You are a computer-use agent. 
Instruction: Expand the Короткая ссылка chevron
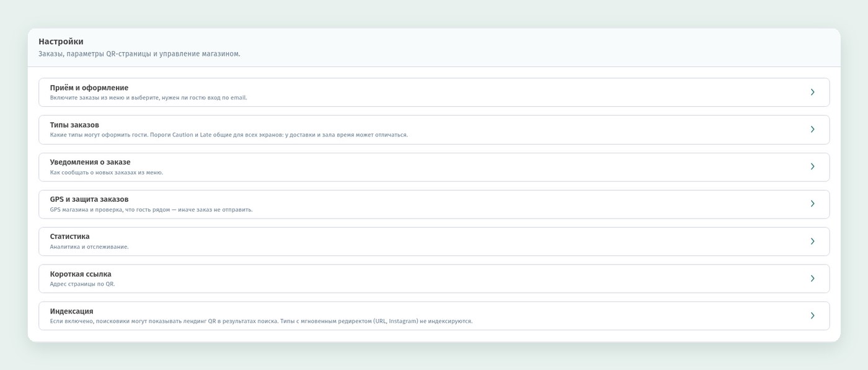[x=812, y=278]
